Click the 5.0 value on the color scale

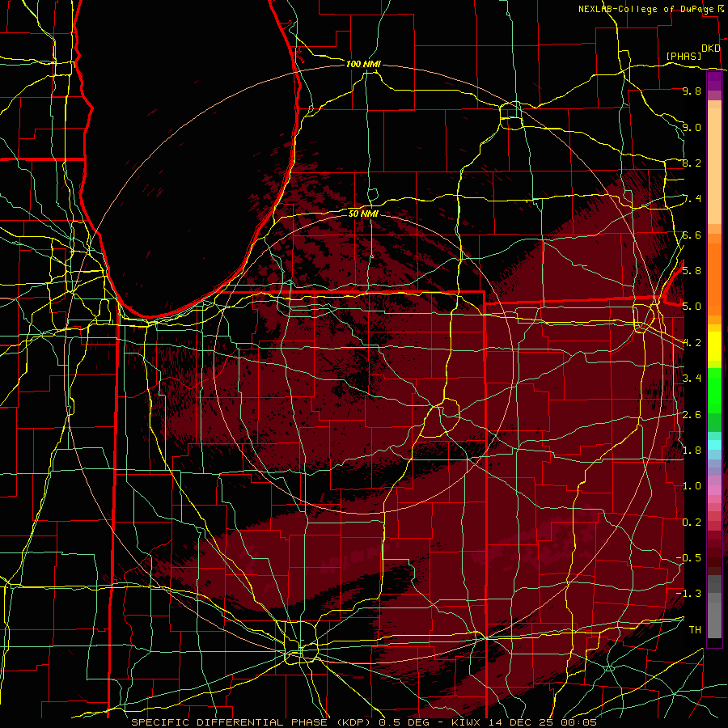coord(692,307)
